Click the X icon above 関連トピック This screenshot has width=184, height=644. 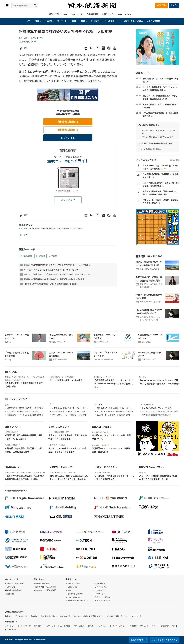103,215
